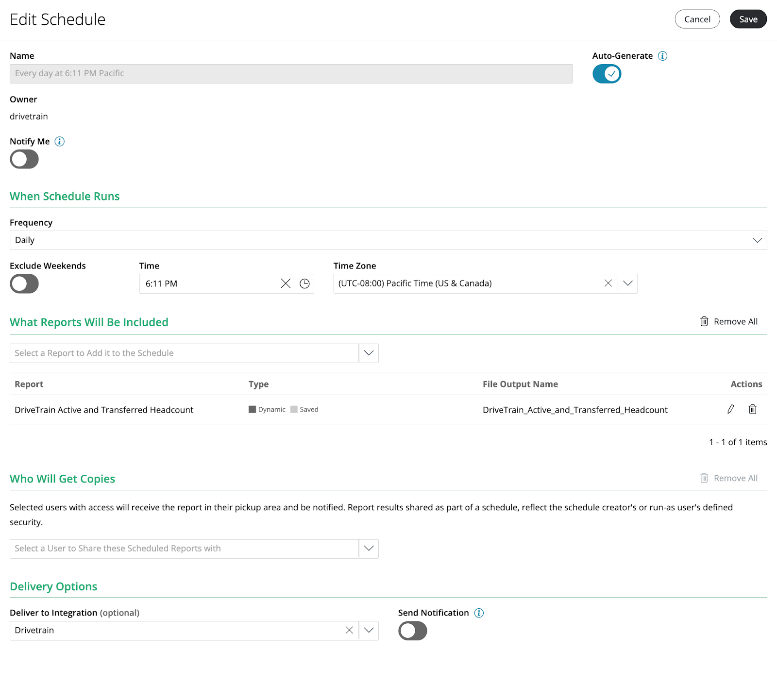Clear the Drivetrain integration selection
Screen dimensions: 777x700
coord(349,630)
